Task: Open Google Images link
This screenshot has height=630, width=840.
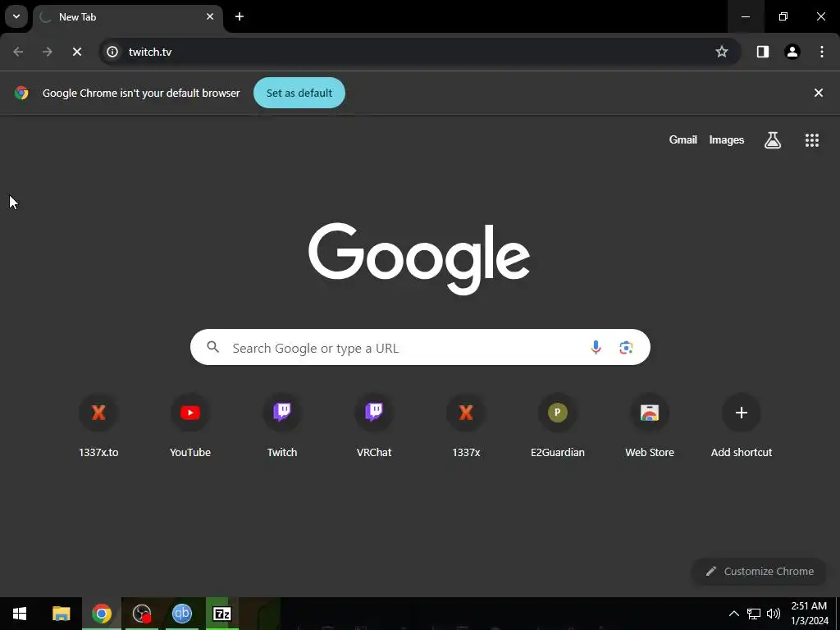Action: (x=727, y=139)
